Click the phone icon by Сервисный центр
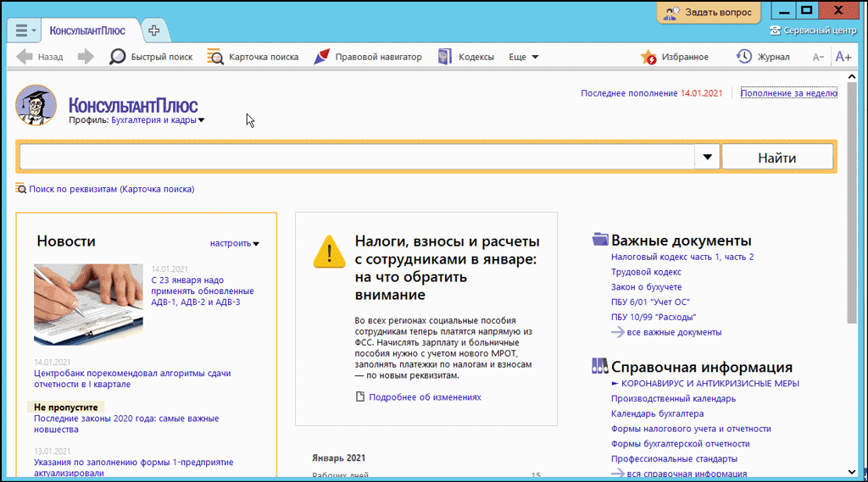Viewport: 868px width, 482px height. [776, 30]
